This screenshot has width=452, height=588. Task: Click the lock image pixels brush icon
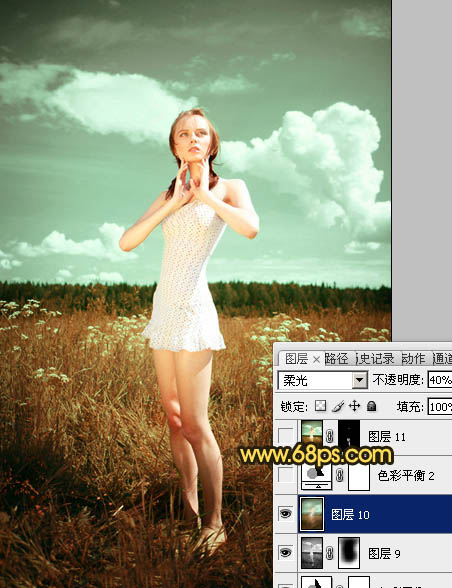338,406
